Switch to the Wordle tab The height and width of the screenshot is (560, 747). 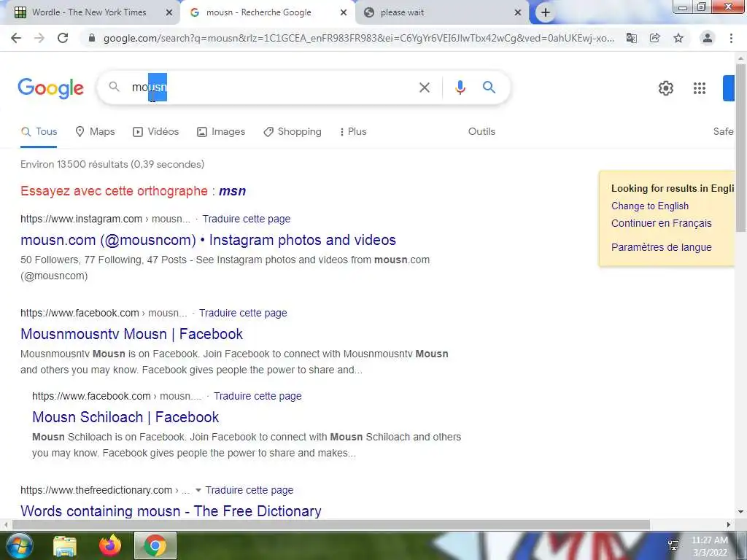click(89, 12)
